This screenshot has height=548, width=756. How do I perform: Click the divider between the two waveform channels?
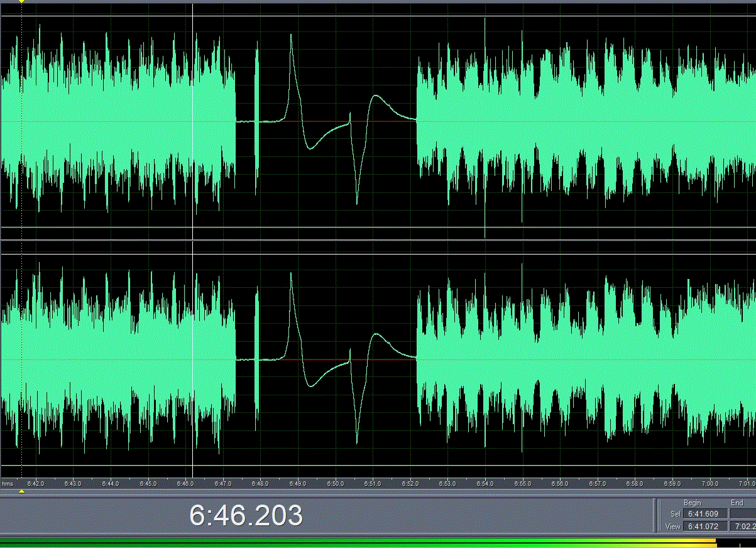[x=377, y=240]
